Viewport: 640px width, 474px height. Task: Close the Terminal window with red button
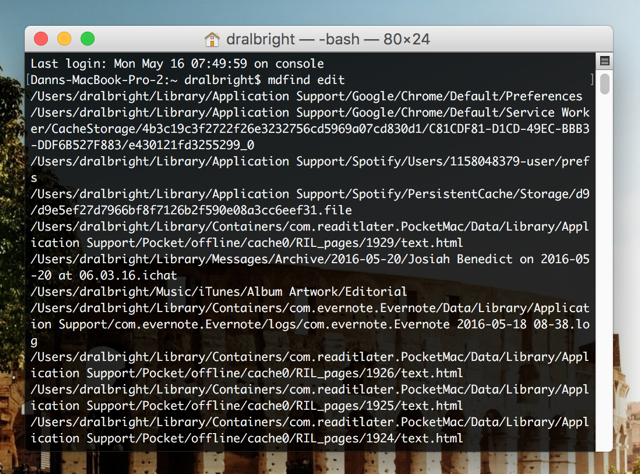(x=42, y=40)
